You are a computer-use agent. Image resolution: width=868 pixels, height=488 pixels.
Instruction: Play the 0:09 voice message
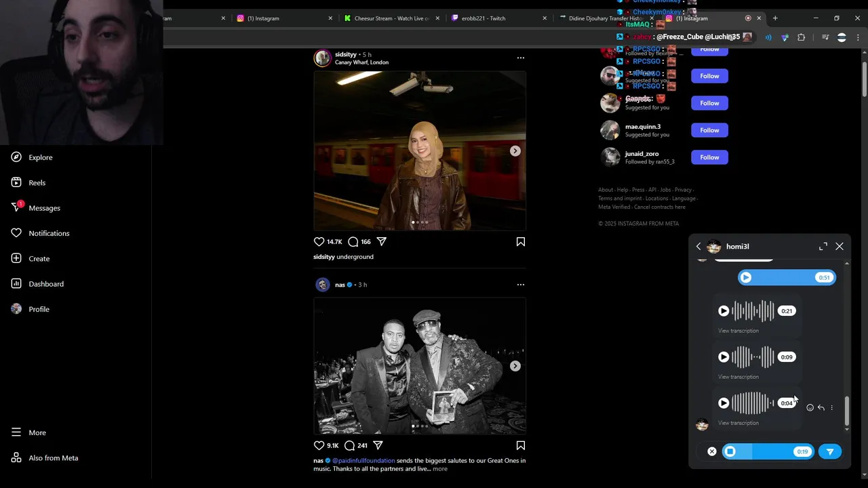724,357
